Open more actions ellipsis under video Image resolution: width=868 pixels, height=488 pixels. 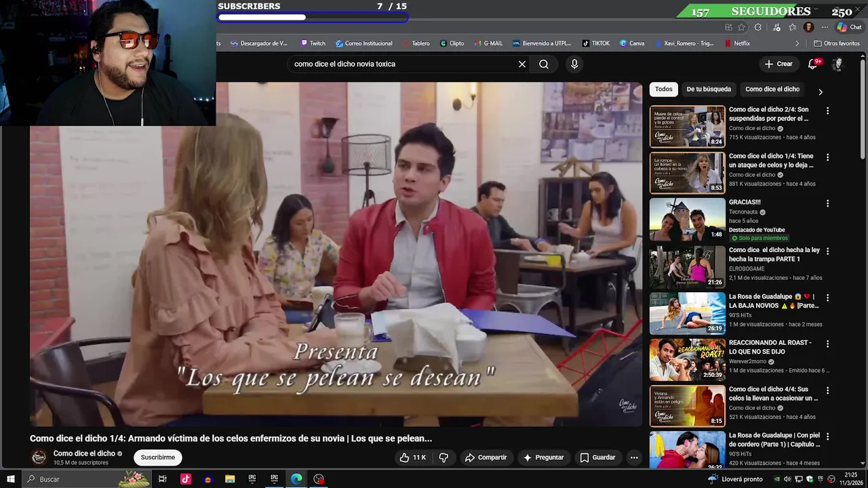pos(634,457)
